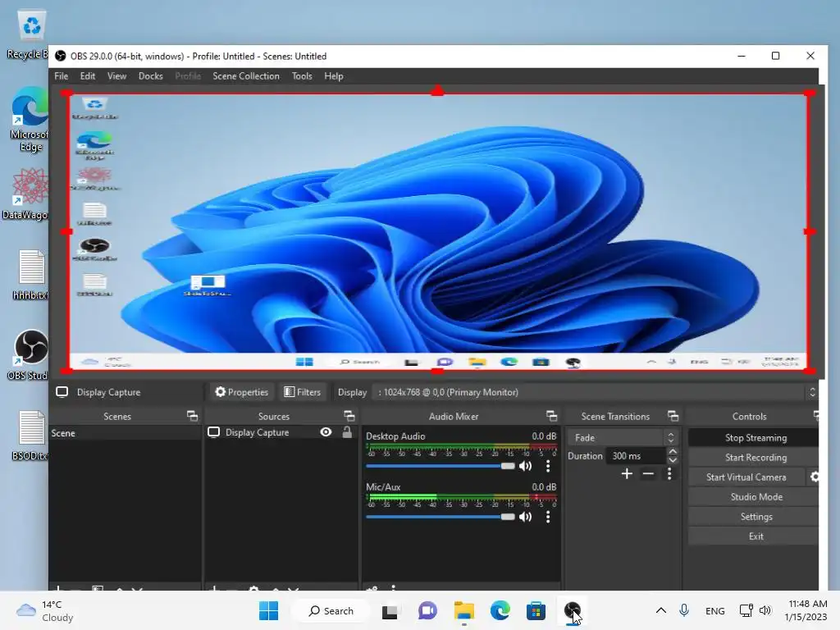Image resolution: width=840 pixels, height=630 pixels.
Task: Float the Audio Mixer dock
Action: 551,416
